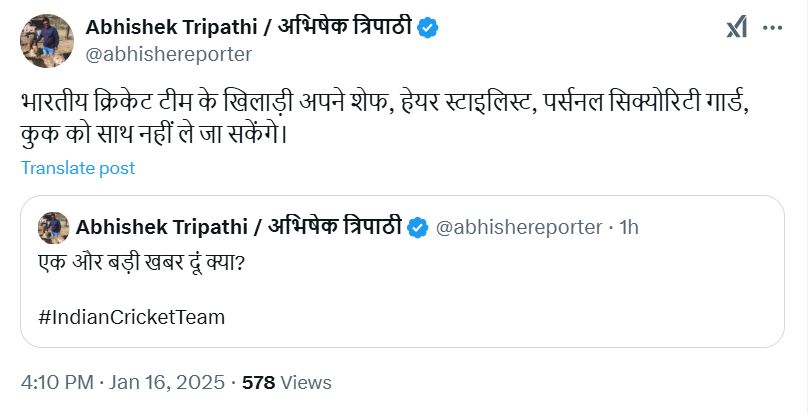This screenshot has width=811, height=414.
Task: Click the @abhishereporter handle in the quoted post
Action: tap(519, 228)
